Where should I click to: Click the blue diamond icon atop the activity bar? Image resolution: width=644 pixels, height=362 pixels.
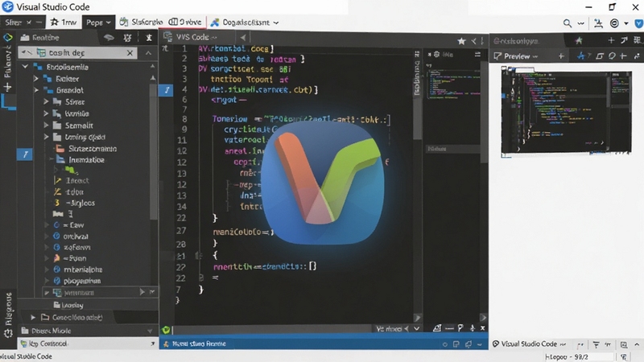click(7, 38)
